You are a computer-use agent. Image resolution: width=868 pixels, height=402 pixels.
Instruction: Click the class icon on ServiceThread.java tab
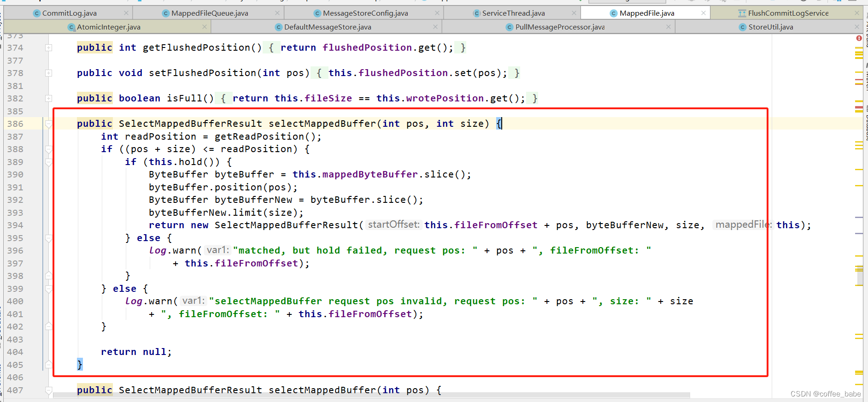[x=477, y=13]
